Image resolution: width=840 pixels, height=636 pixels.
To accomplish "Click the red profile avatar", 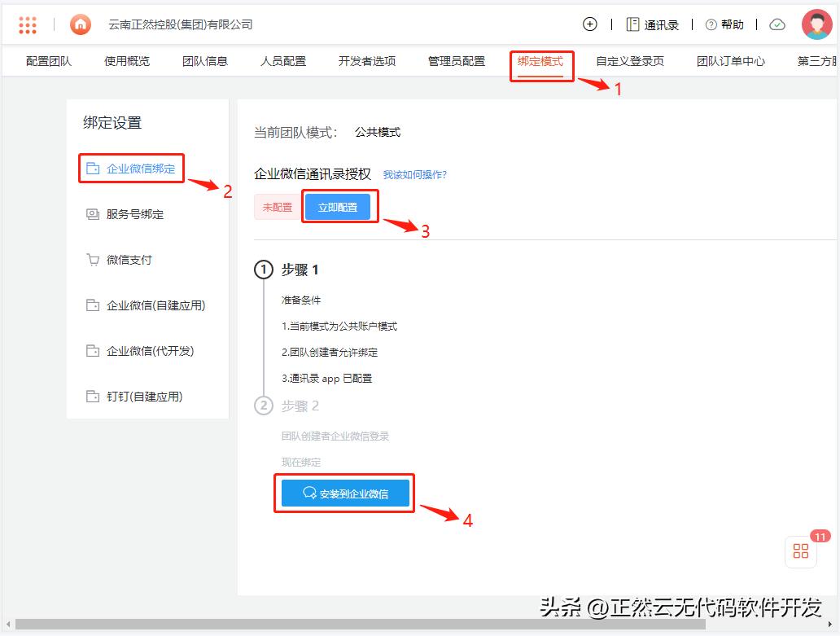I will tap(818, 24).
